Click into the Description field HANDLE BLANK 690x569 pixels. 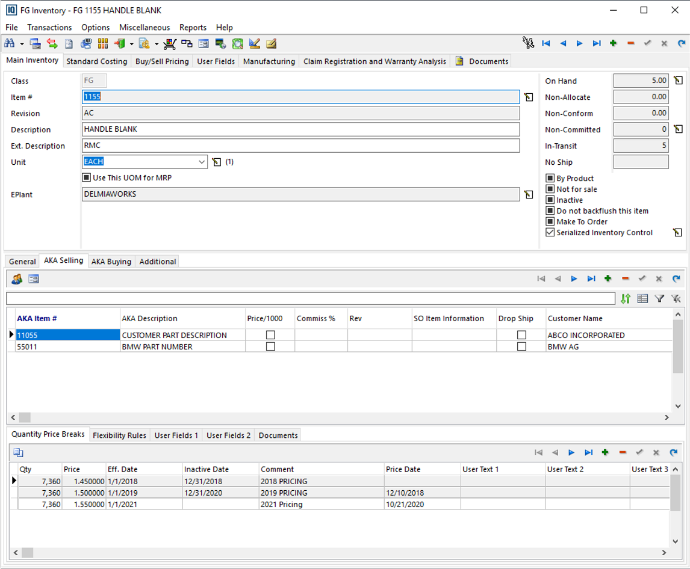click(x=300, y=129)
